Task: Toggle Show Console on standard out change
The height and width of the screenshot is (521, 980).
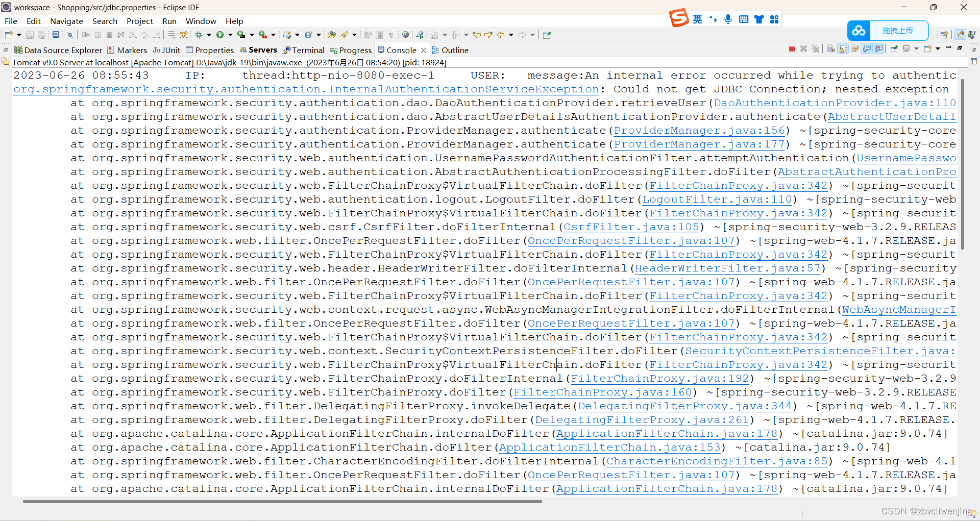Action: pyautogui.click(x=867, y=49)
